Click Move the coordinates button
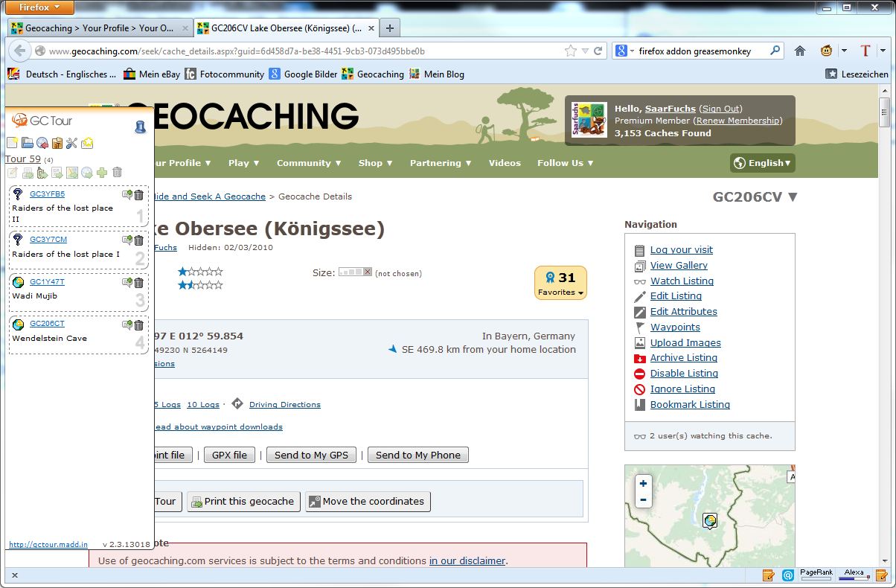The image size is (896, 588). point(368,501)
